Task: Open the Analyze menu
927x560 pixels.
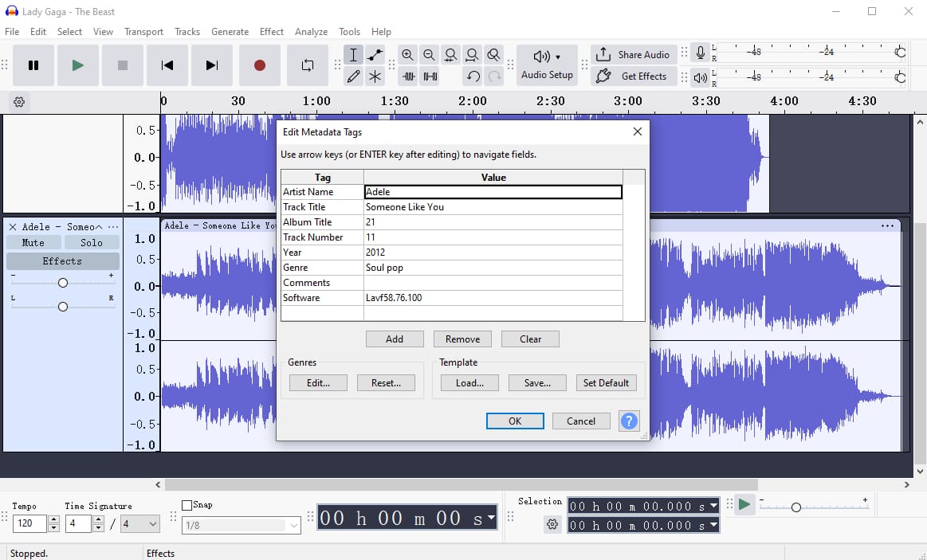Action: point(311,31)
